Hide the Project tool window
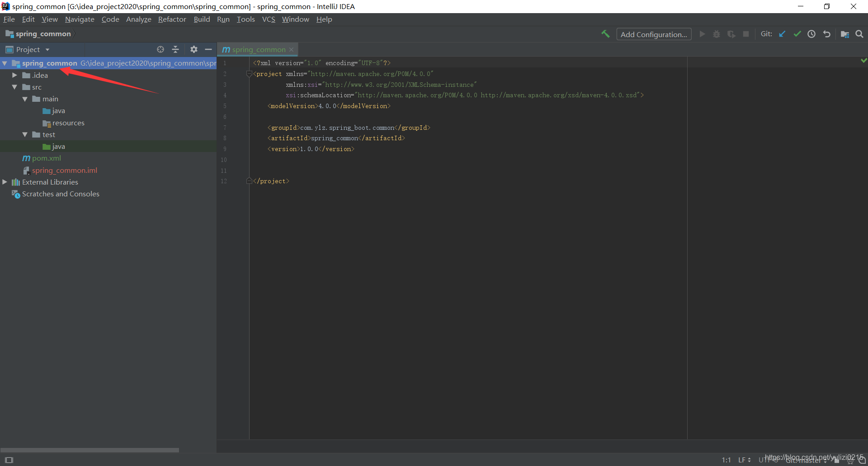This screenshot has width=868, height=466. [x=208, y=49]
